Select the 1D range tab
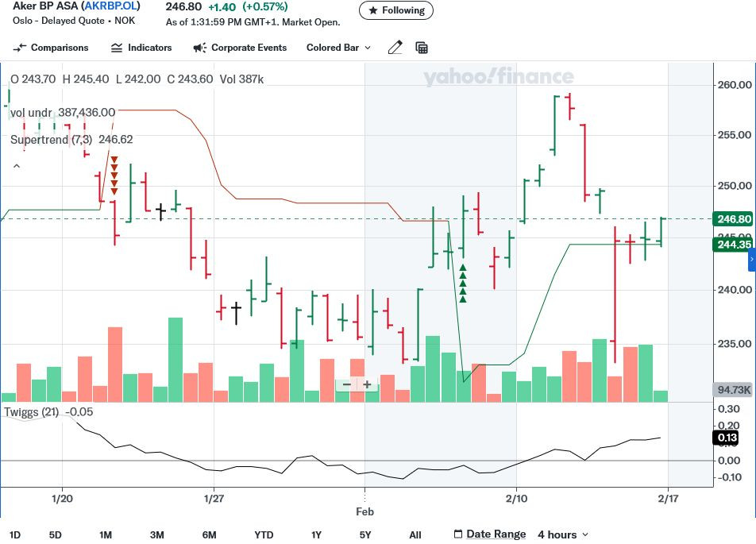 pos(15,534)
